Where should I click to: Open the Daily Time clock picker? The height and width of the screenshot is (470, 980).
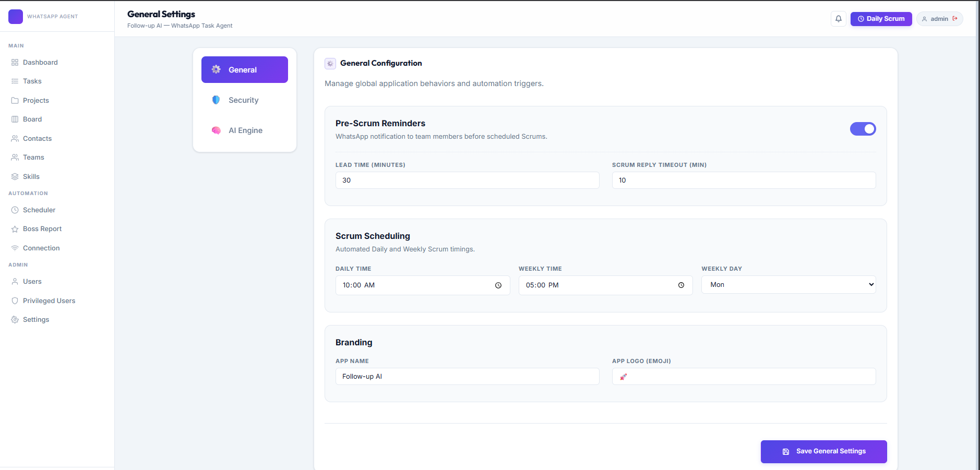click(x=498, y=285)
